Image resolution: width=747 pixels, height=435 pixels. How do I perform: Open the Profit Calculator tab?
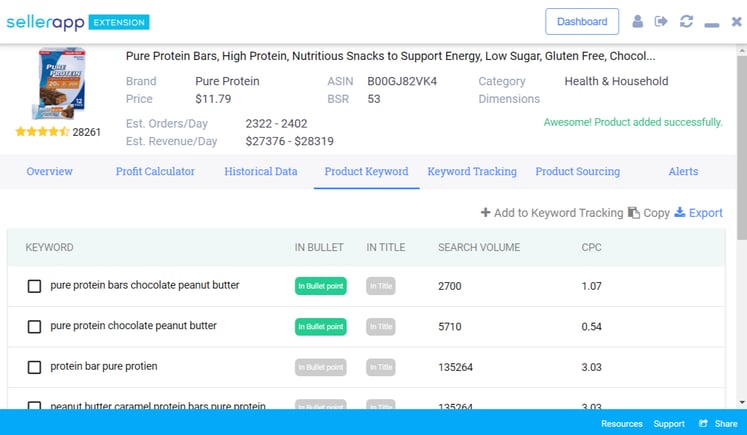155,172
